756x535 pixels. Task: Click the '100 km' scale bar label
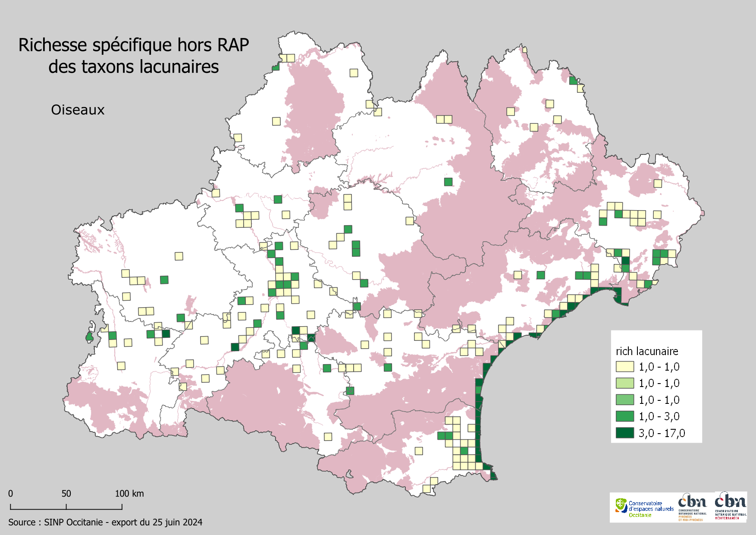(129, 494)
